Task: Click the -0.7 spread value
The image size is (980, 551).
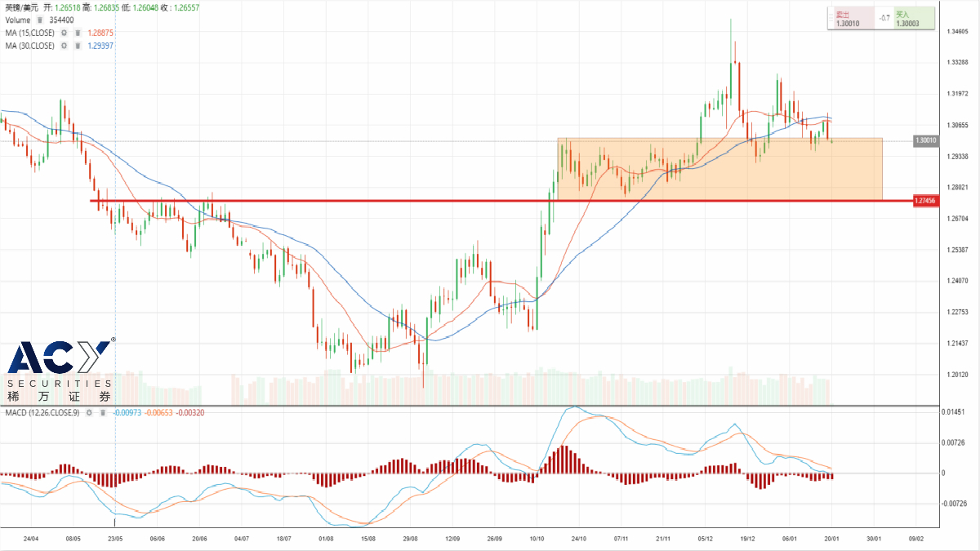Action: coord(884,18)
